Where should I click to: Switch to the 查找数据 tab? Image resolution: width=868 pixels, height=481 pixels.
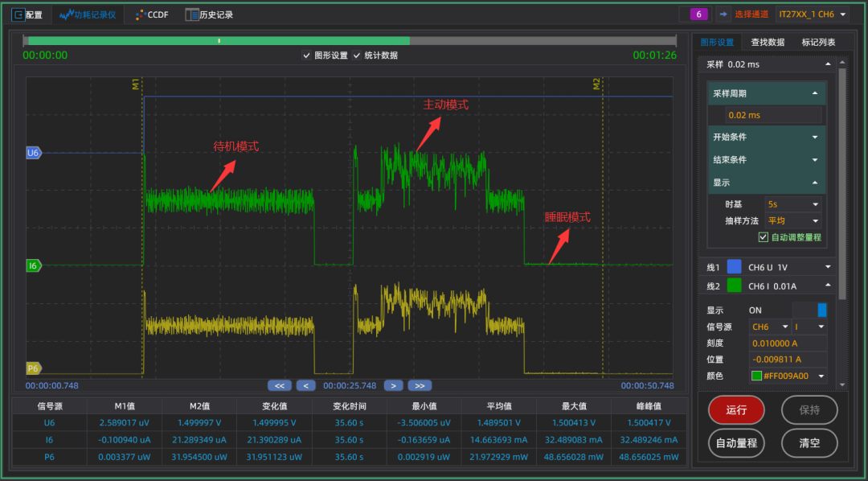click(768, 43)
